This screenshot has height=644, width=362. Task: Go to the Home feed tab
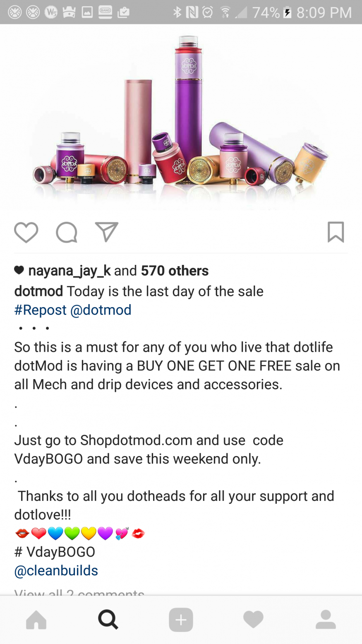click(36, 620)
